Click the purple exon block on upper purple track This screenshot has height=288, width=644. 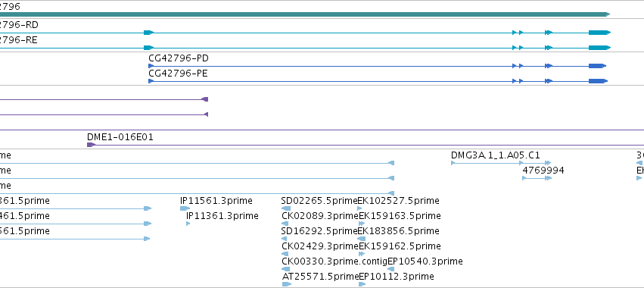[205, 99]
